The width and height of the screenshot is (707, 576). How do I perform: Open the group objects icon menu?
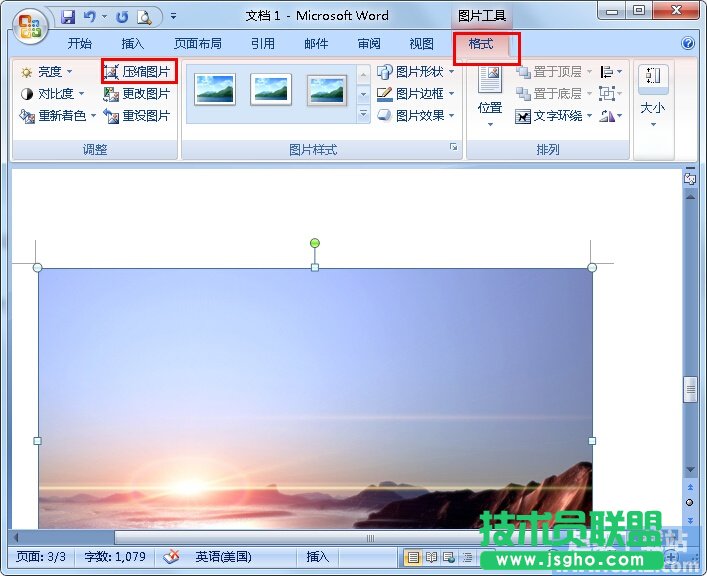[x=611, y=94]
